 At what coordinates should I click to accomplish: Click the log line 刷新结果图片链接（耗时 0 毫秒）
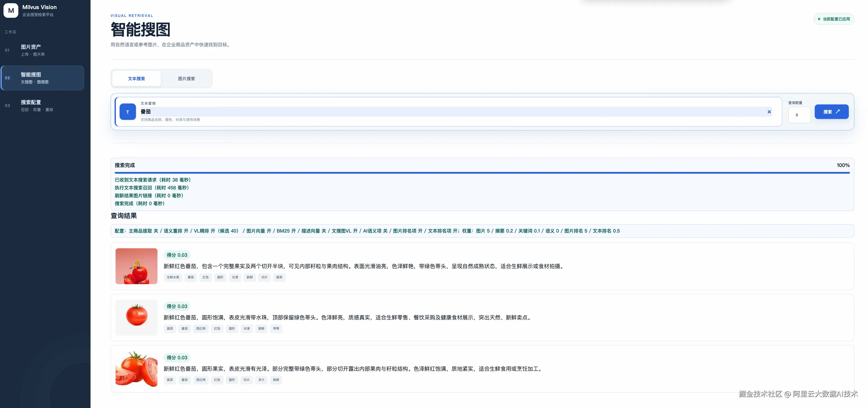(150, 196)
